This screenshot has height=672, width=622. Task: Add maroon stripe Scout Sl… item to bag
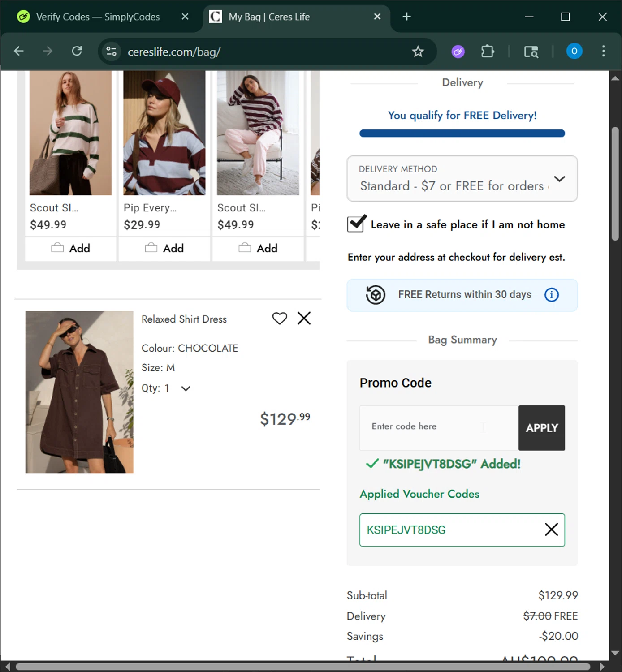coord(258,248)
